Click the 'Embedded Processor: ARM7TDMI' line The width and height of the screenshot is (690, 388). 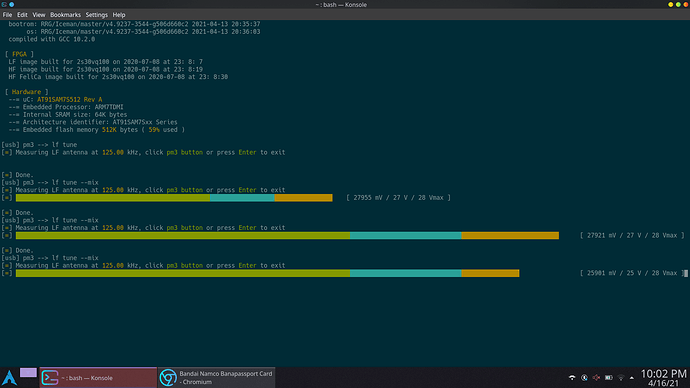coord(66,107)
